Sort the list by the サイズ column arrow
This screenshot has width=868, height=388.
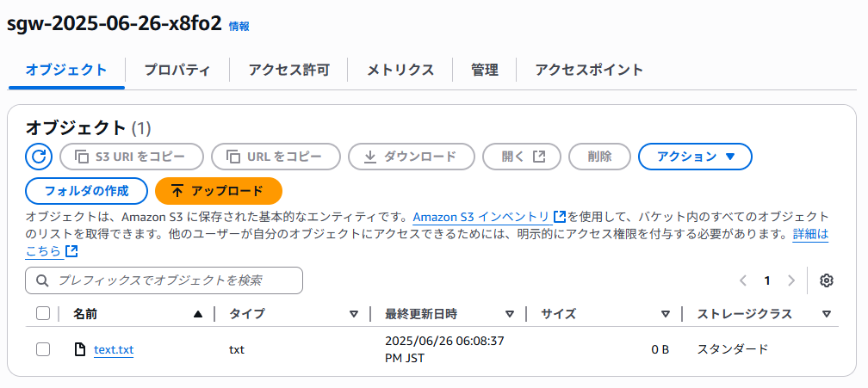click(x=666, y=315)
